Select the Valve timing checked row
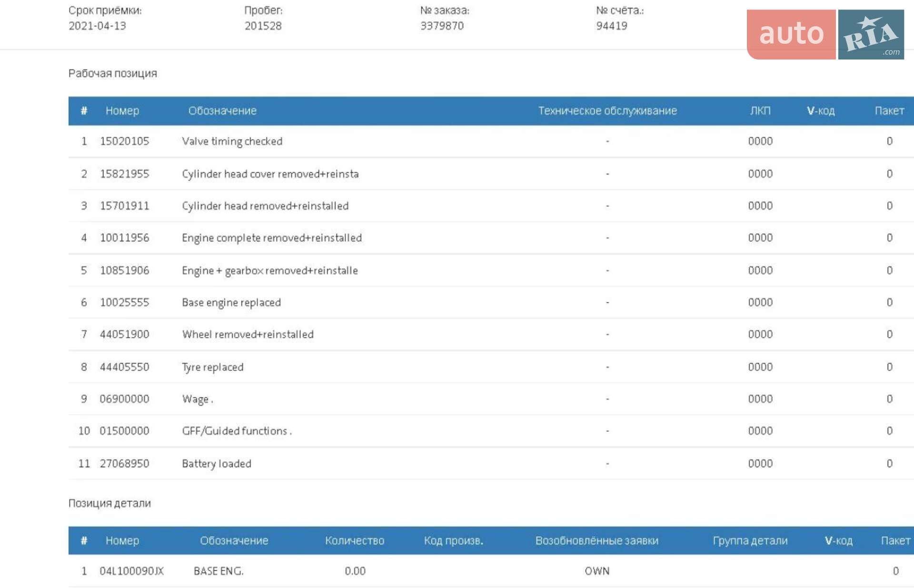This screenshot has height=588, width=914. 491,141
